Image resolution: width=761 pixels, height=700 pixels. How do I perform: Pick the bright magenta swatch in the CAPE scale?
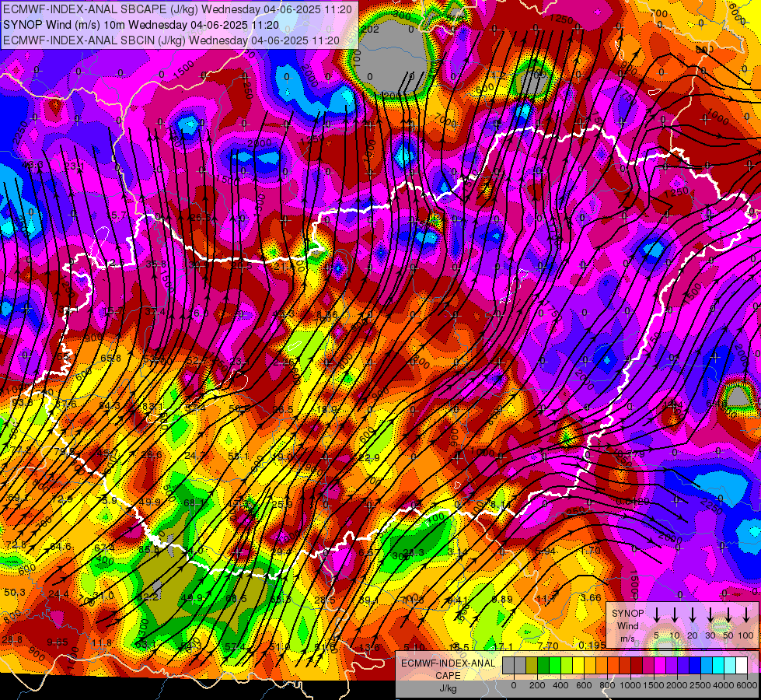[660, 665]
